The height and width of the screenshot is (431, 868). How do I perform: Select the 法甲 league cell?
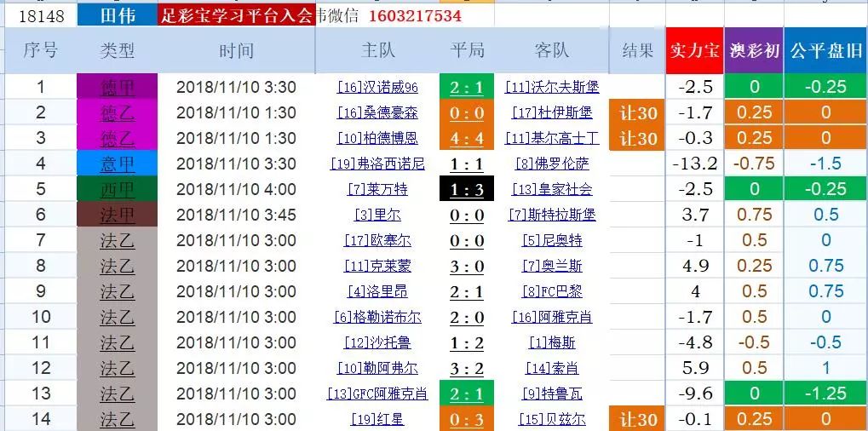(x=117, y=215)
